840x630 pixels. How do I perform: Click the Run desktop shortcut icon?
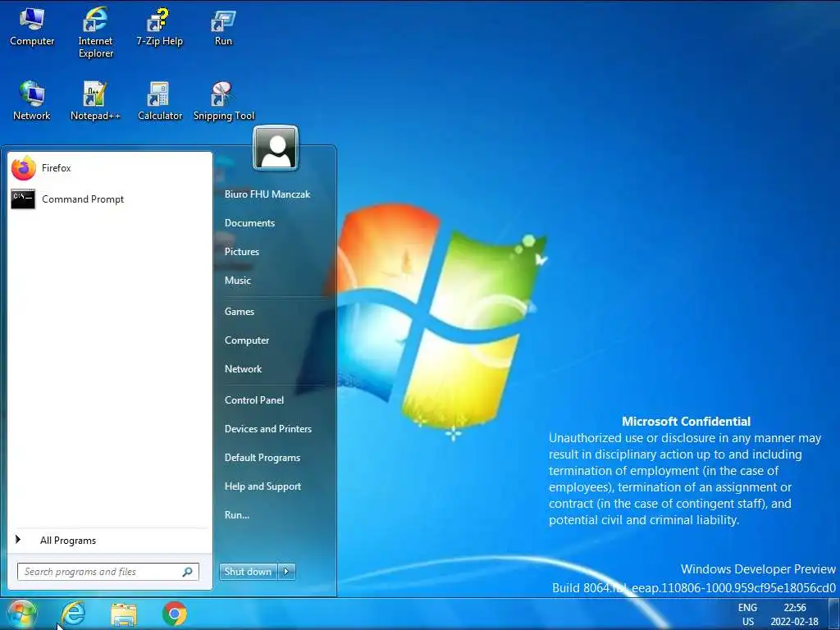223,26
